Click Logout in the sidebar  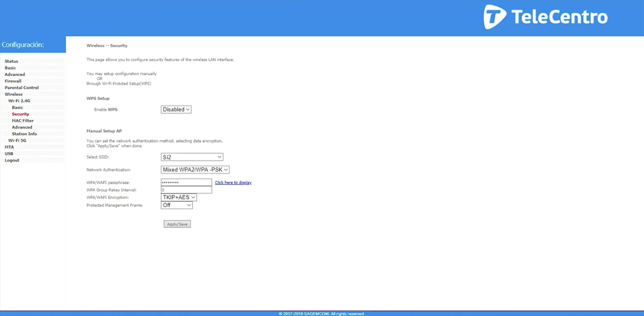(x=12, y=160)
